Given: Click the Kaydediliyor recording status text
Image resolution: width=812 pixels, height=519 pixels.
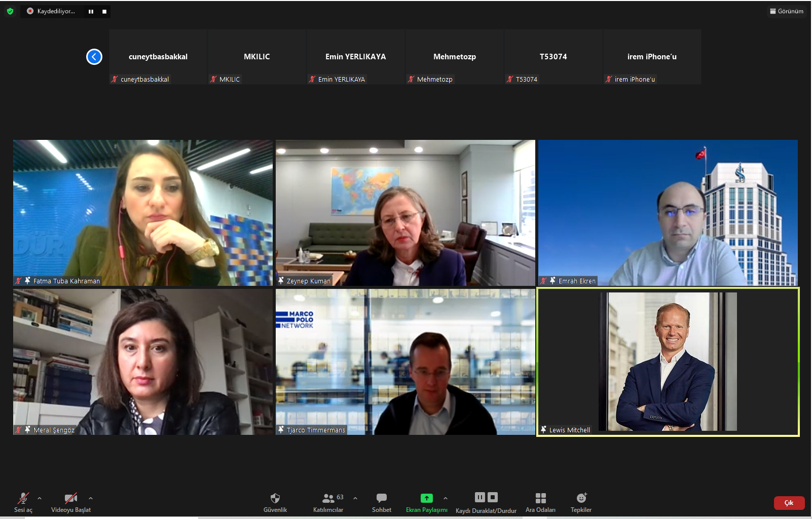Looking at the screenshot, I should coord(56,11).
